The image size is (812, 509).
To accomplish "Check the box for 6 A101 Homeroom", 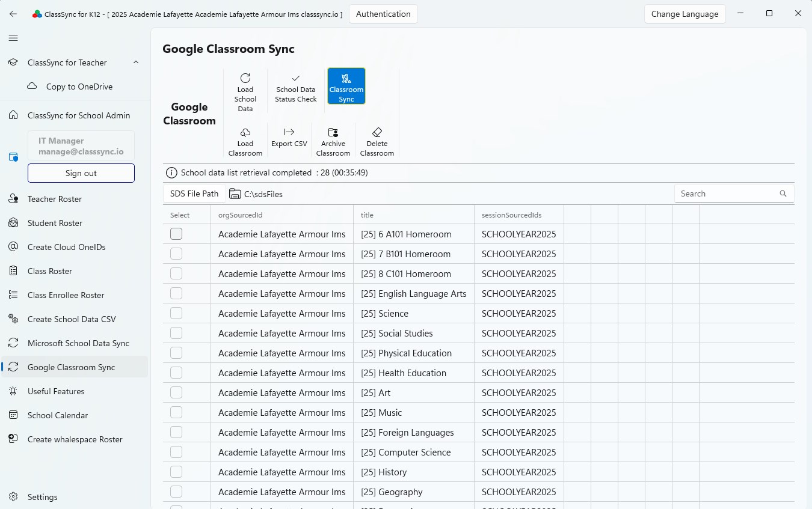I will tap(176, 234).
